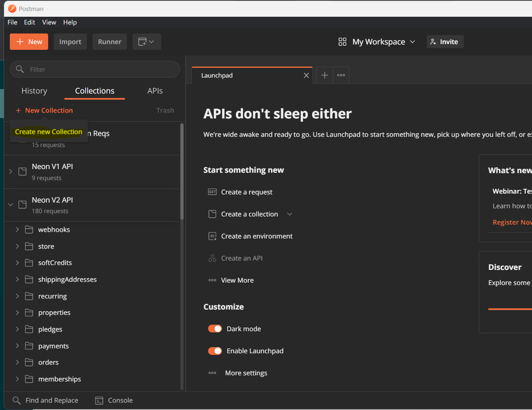Open the View menu
This screenshot has width=532, height=410.
(49, 22)
